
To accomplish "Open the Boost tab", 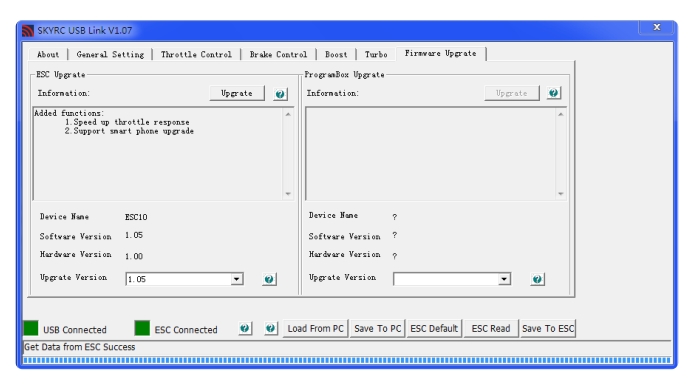I will (x=336, y=54).
